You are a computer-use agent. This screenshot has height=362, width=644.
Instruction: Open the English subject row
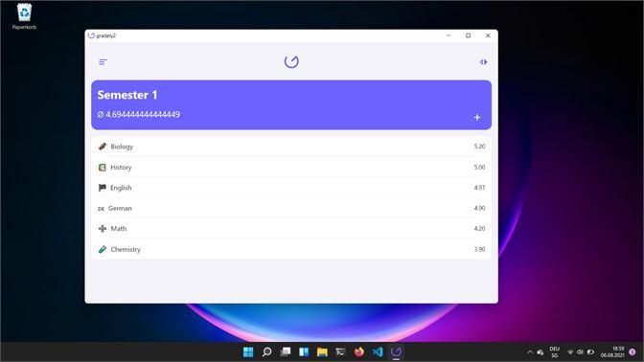click(291, 188)
